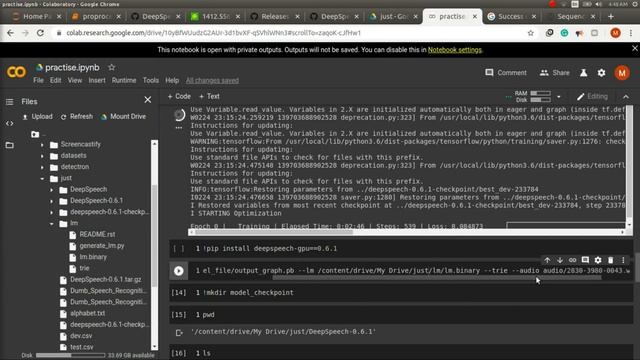Go to parent folder icon in Files
This screenshot has height=360, width=640.
(35, 134)
